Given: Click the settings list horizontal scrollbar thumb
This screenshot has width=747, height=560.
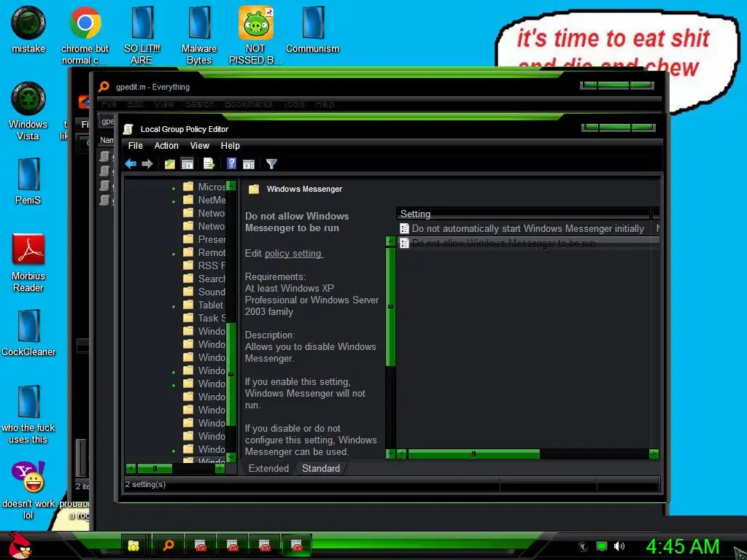Looking at the screenshot, I should [x=473, y=454].
